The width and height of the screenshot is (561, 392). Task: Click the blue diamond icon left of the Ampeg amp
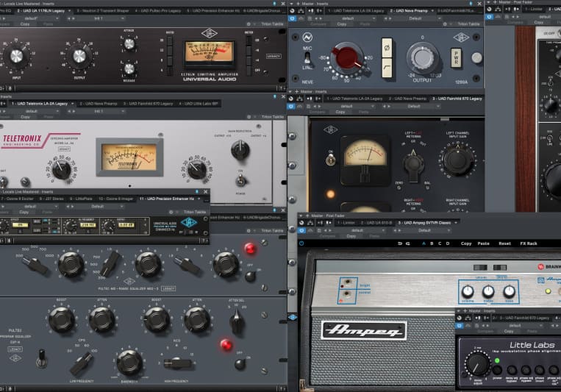(x=293, y=317)
